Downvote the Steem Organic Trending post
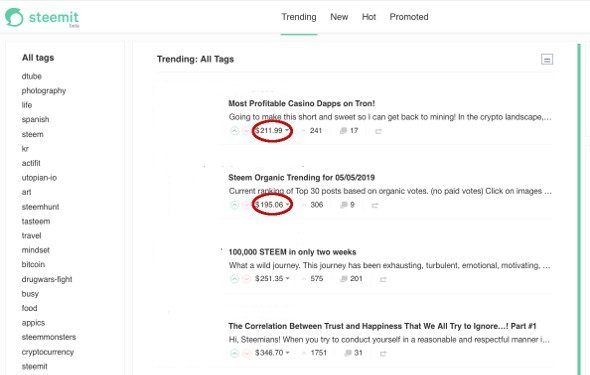The image size is (590, 375). [x=246, y=205]
